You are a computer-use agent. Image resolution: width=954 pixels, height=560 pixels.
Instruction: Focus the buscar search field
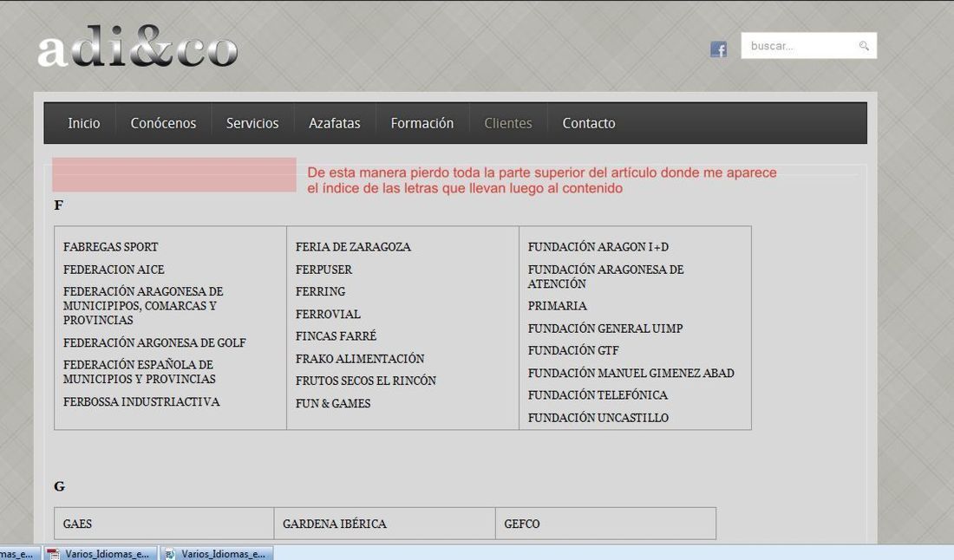tap(808, 46)
